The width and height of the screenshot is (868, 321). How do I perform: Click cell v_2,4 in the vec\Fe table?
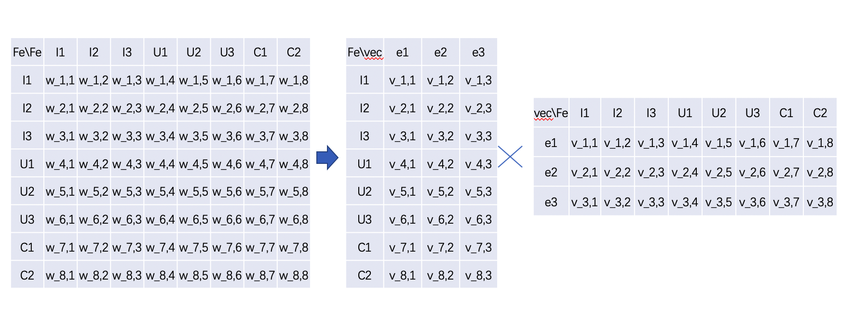tap(685, 173)
